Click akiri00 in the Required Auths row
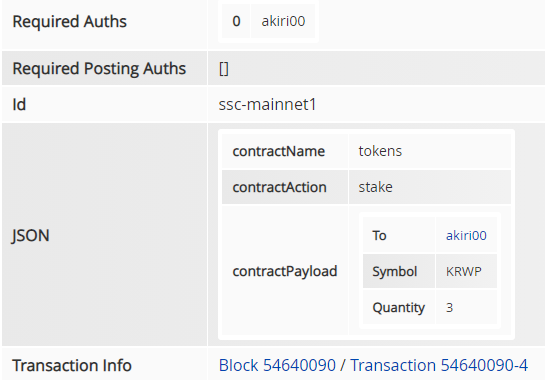The image size is (545, 380). coord(283,21)
